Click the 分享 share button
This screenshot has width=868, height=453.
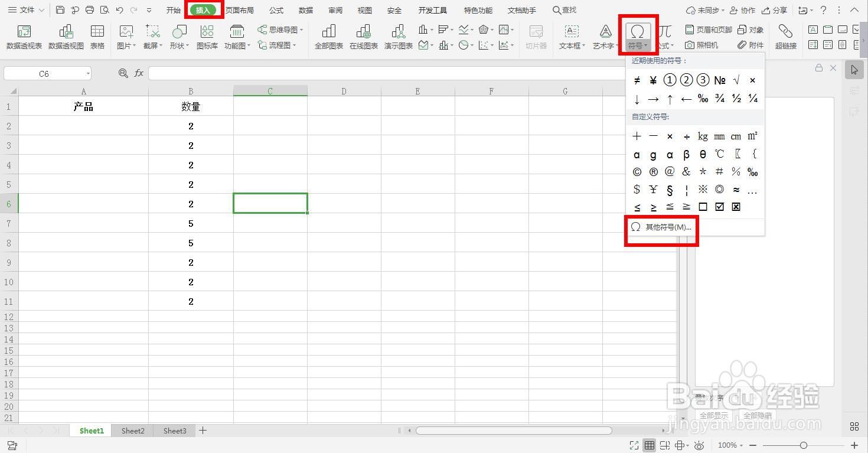coord(775,10)
